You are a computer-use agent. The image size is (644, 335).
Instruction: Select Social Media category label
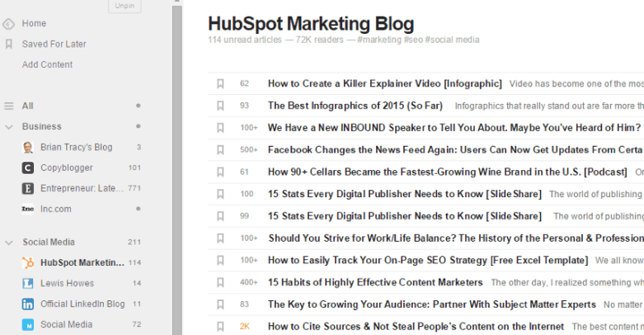coord(49,242)
